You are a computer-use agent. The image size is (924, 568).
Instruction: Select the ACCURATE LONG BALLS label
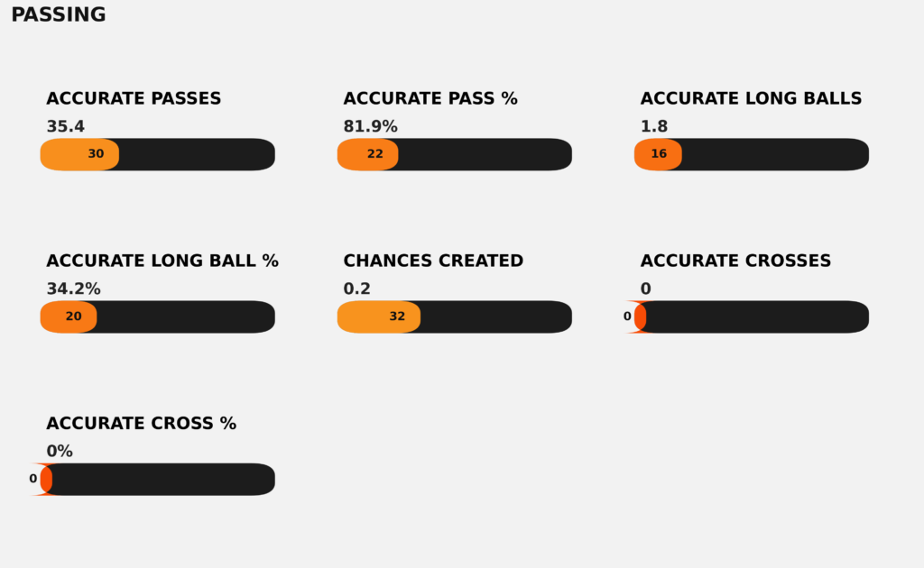tap(751, 99)
